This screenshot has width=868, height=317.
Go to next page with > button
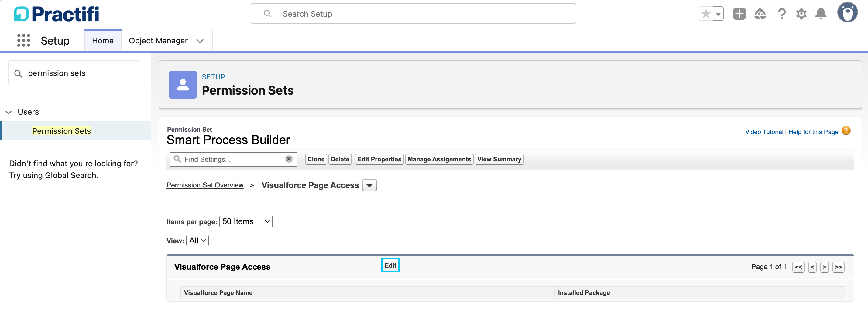pos(825,267)
